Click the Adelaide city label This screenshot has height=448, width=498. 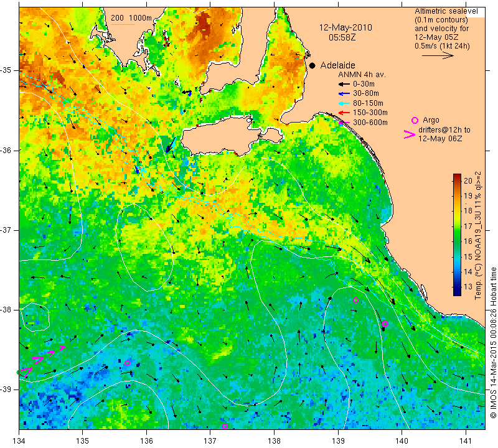point(337,65)
